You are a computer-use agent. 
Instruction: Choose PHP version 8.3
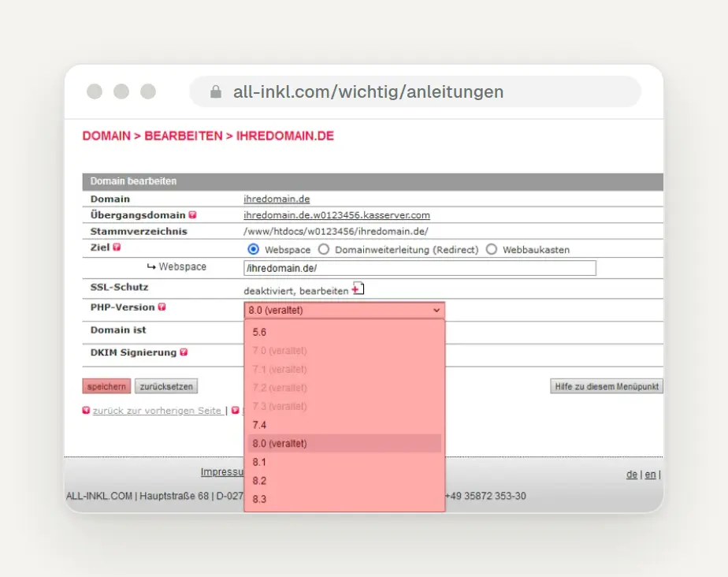tap(344, 500)
